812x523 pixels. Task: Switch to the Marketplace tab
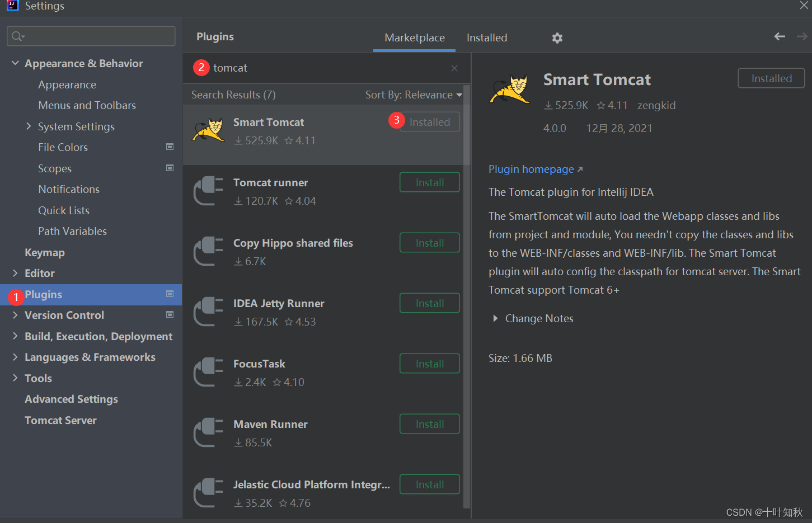pos(415,38)
